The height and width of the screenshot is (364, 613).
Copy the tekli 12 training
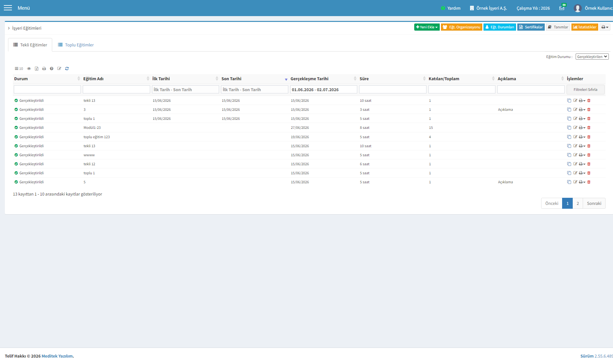click(569, 164)
